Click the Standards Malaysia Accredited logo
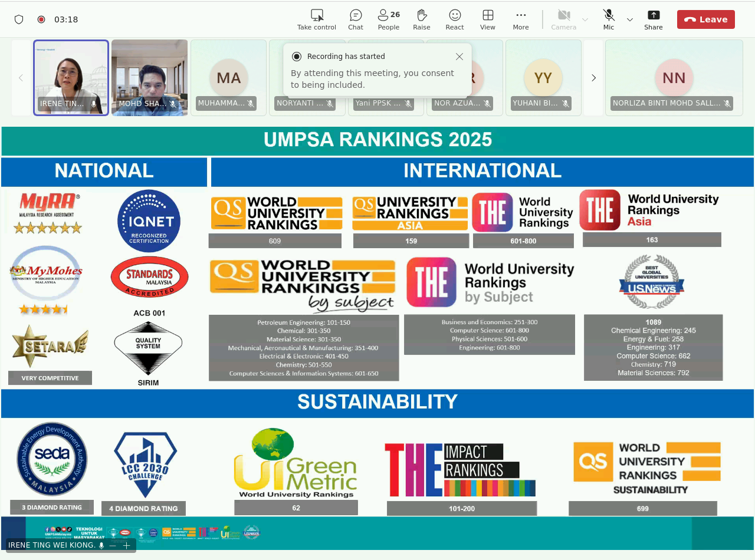 coord(149,277)
